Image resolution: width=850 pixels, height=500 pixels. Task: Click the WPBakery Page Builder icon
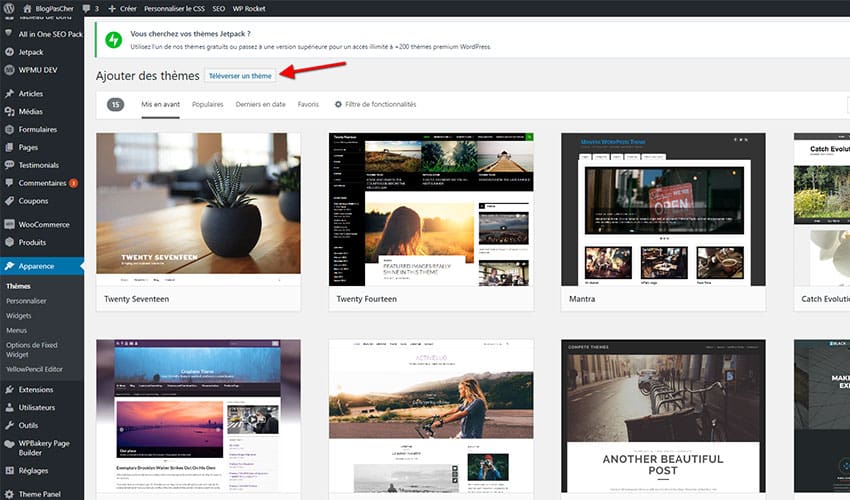click(x=9, y=444)
